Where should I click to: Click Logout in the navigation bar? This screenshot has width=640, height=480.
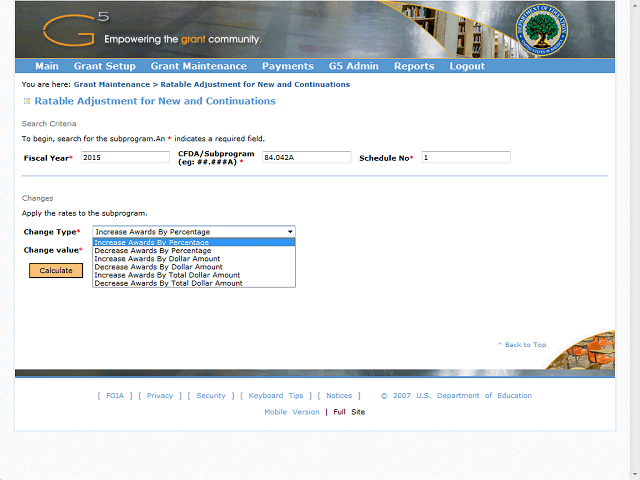point(467,66)
